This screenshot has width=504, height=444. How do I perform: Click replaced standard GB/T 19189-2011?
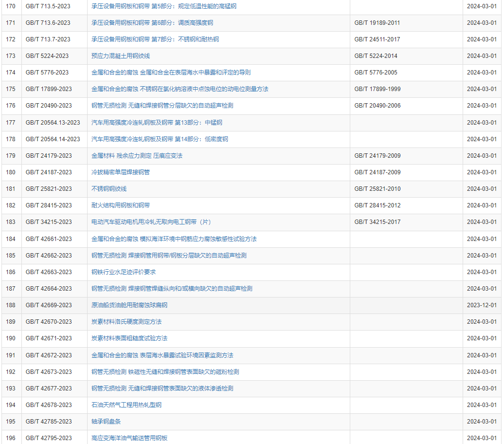[378, 23]
